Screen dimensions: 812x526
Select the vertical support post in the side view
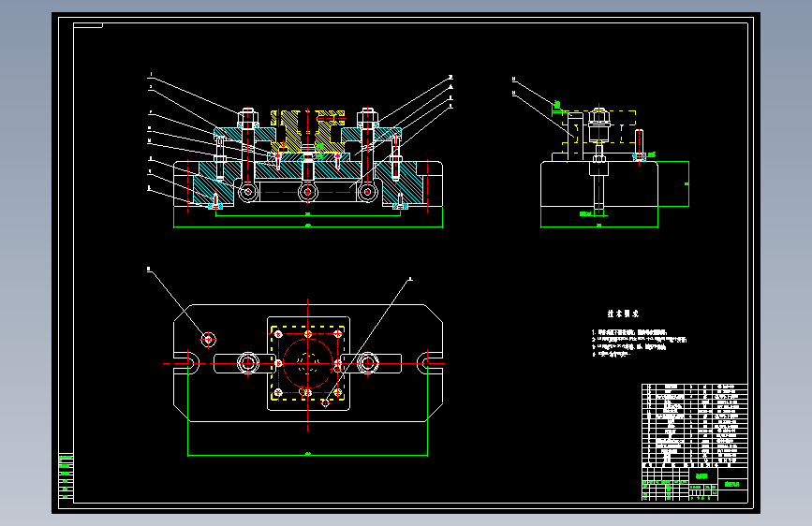(x=575, y=138)
